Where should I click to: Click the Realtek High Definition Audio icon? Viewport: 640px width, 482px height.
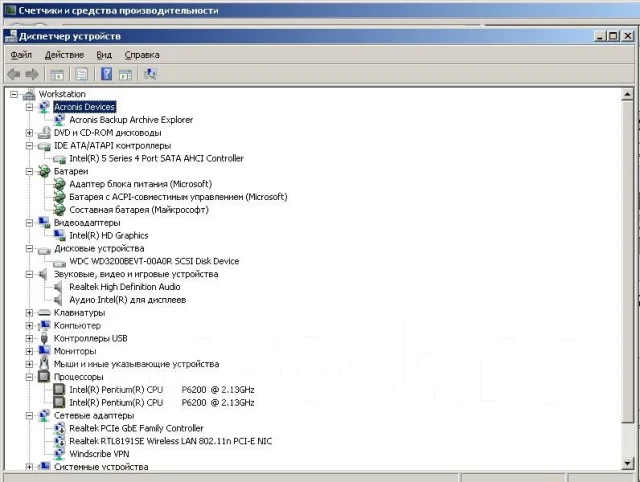[59, 287]
